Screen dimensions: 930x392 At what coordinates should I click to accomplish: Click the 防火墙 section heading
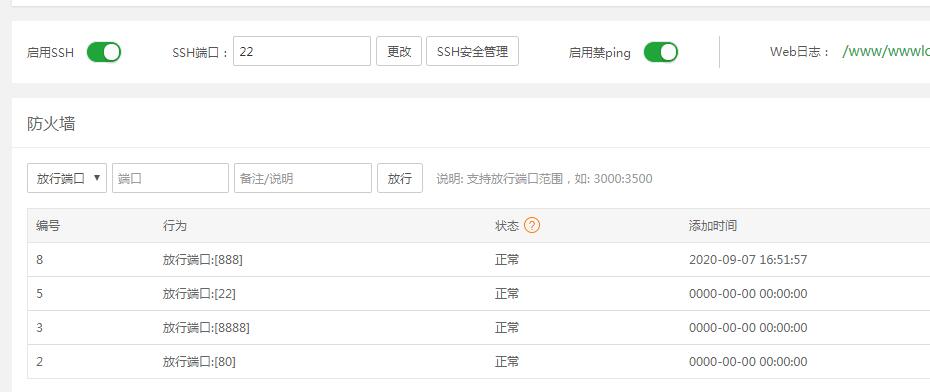(51, 124)
